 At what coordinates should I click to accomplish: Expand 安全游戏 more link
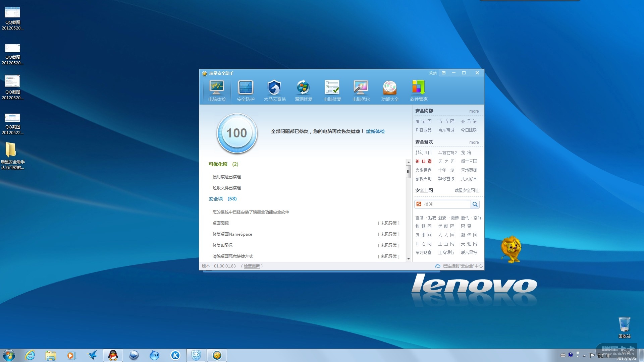(x=474, y=142)
